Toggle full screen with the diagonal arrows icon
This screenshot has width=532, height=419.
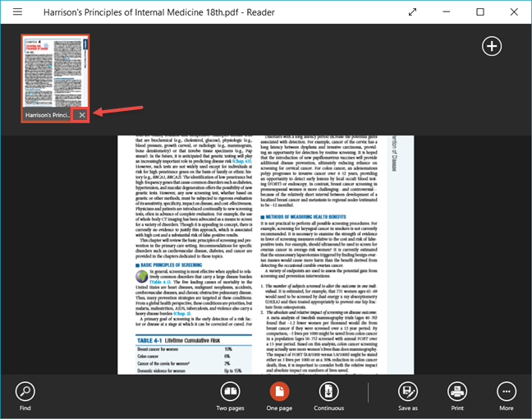[412, 12]
